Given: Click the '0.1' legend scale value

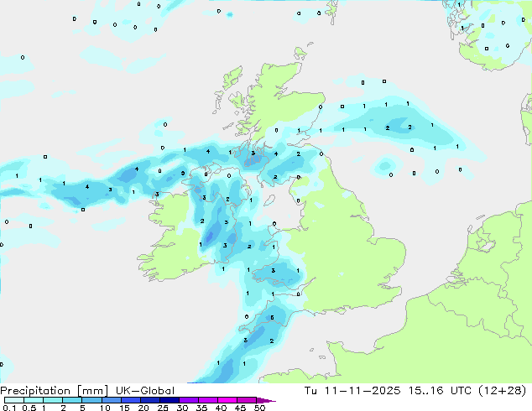Looking at the screenshot, I should click(x=9, y=408).
